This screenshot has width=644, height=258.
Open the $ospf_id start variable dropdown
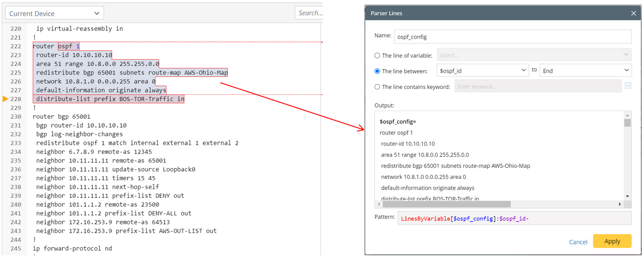pos(482,71)
